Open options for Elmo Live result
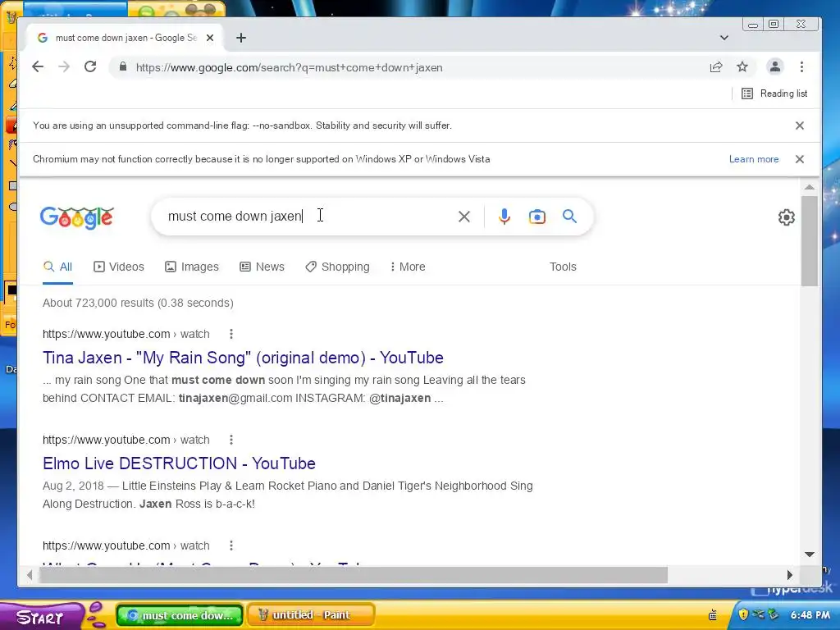840x630 pixels. (x=231, y=440)
